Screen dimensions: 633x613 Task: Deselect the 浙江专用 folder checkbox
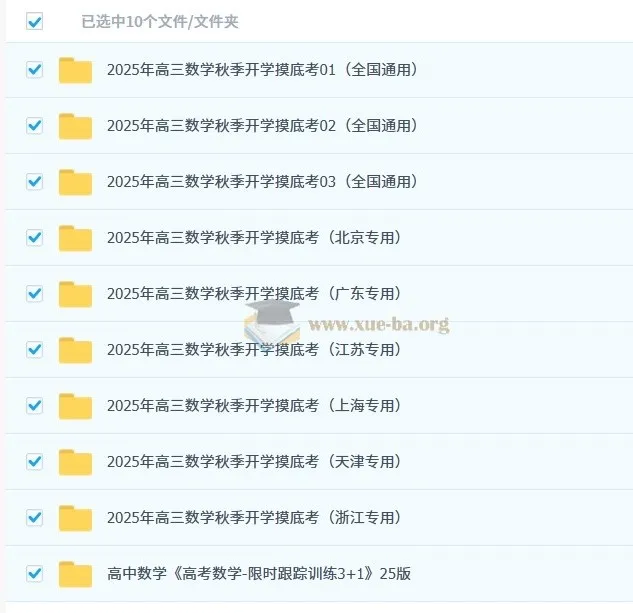coord(34,517)
